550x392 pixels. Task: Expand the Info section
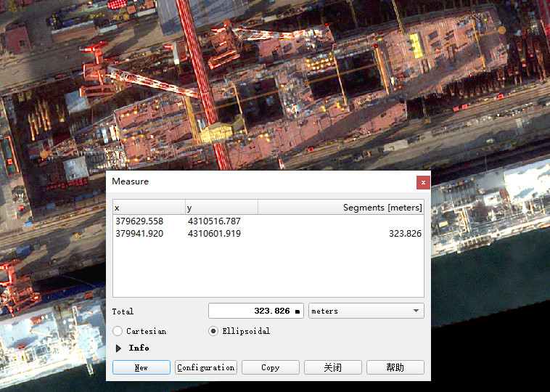133,348
